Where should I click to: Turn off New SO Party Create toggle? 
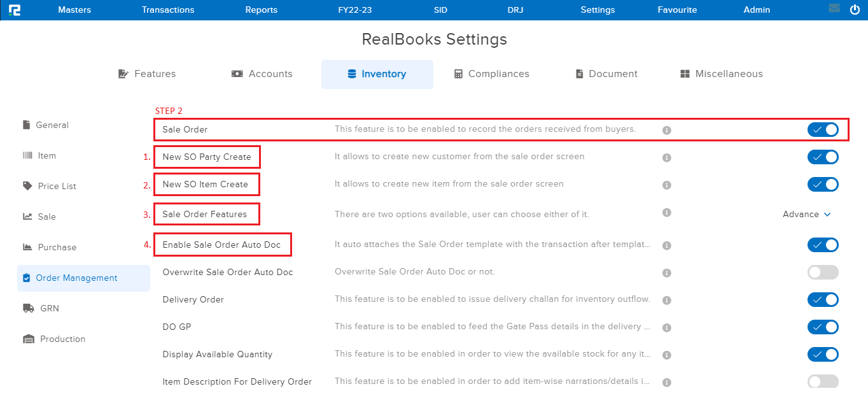click(x=823, y=157)
